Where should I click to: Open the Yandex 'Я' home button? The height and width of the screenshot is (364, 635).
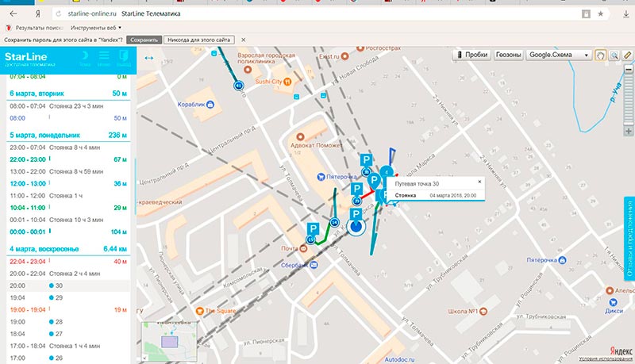[x=37, y=13]
